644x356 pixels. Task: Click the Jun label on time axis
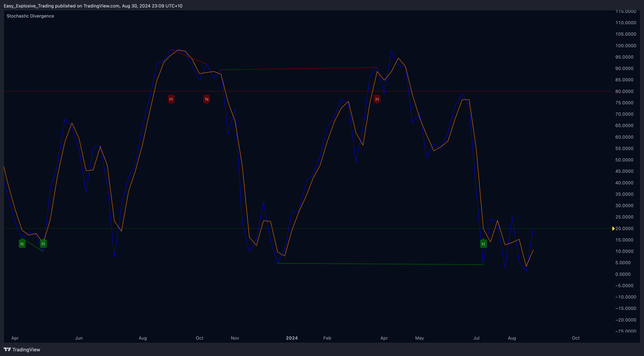(x=79, y=338)
